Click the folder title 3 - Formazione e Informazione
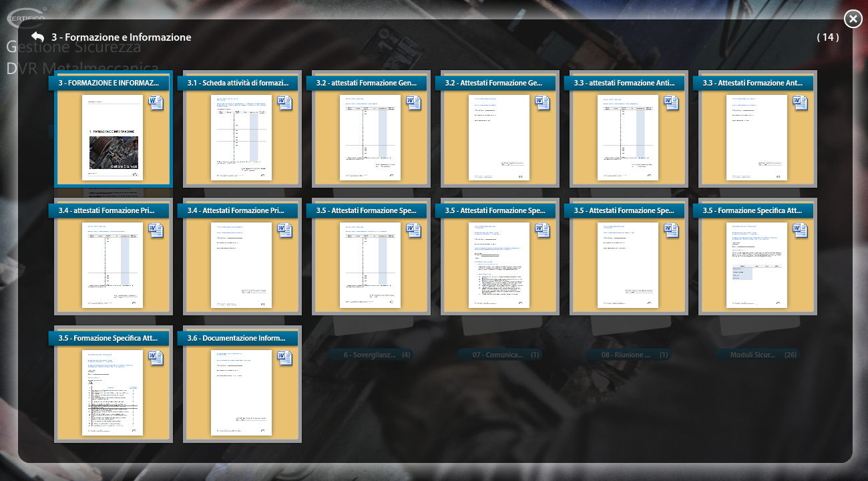The image size is (868, 481). [x=122, y=37]
